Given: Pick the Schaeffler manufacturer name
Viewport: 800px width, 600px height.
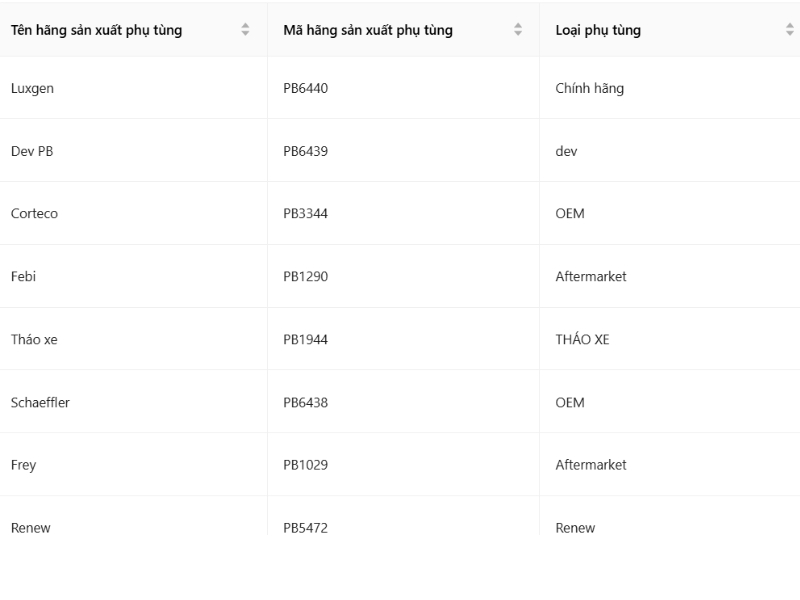Looking at the screenshot, I should [40, 402].
